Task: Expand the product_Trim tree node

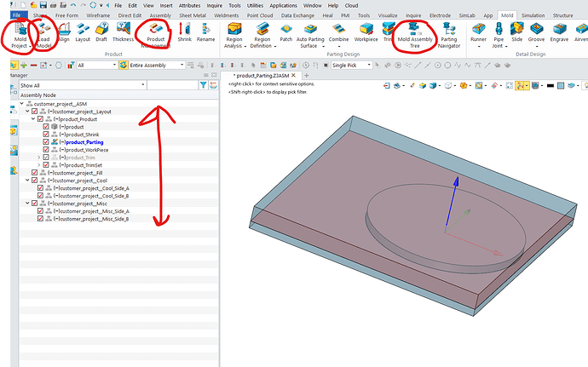Action: point(38,158)
